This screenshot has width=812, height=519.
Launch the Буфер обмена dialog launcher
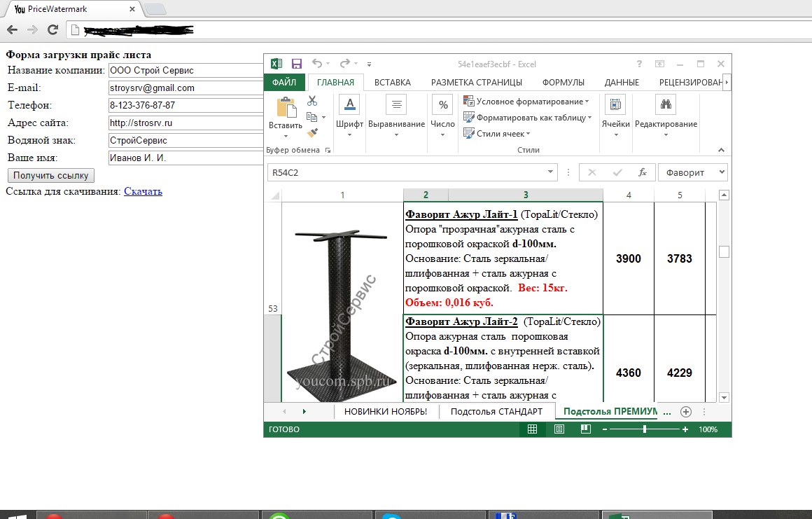[x=328, y=150]
